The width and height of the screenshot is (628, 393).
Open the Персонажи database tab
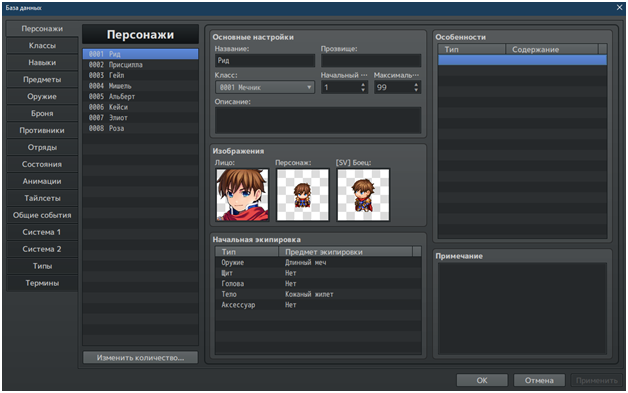(42, 29)
